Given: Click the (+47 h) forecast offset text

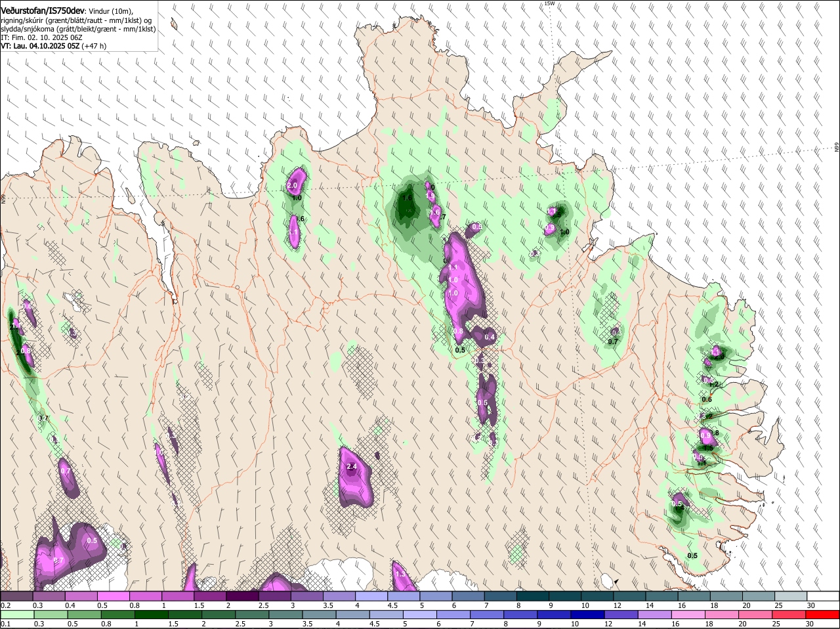Looking at the screenshot, I should [x=94, y=46].
